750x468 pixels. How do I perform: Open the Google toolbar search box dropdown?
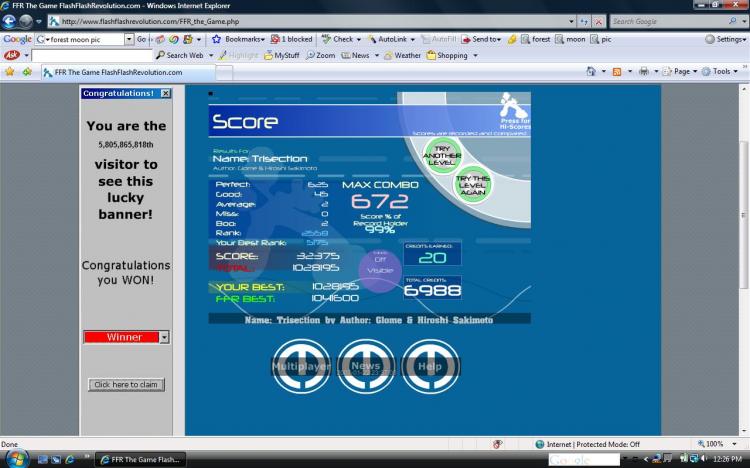pyautogui.click(x=129, y=39)
